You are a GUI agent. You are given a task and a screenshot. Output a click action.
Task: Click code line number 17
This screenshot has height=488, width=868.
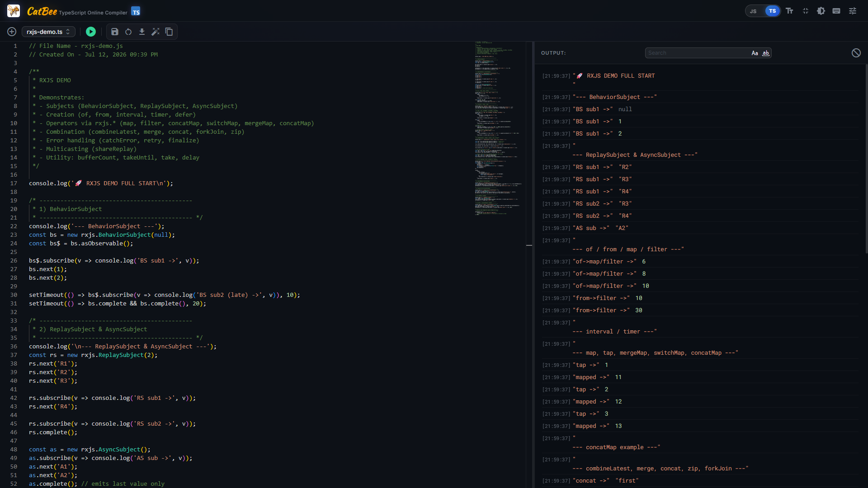[x=14, y=183]
